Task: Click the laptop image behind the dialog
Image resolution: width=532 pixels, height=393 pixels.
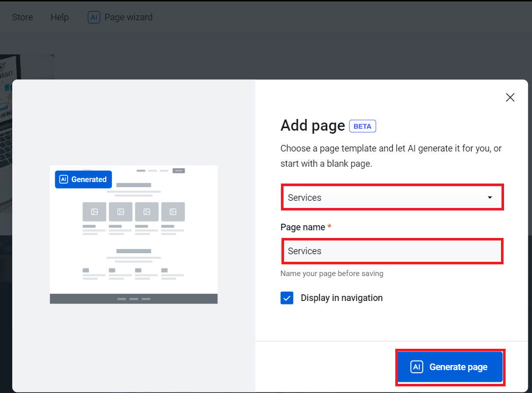Action: [25, 66]
